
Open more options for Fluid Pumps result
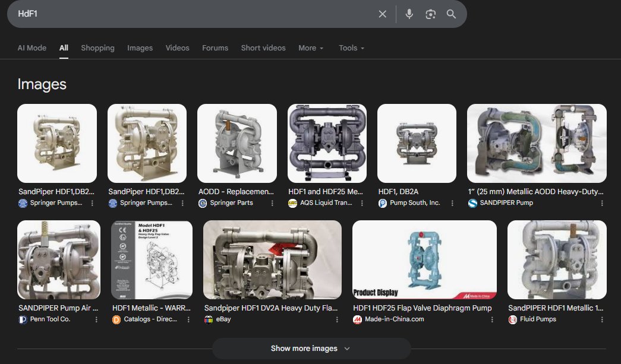[601, 319]
